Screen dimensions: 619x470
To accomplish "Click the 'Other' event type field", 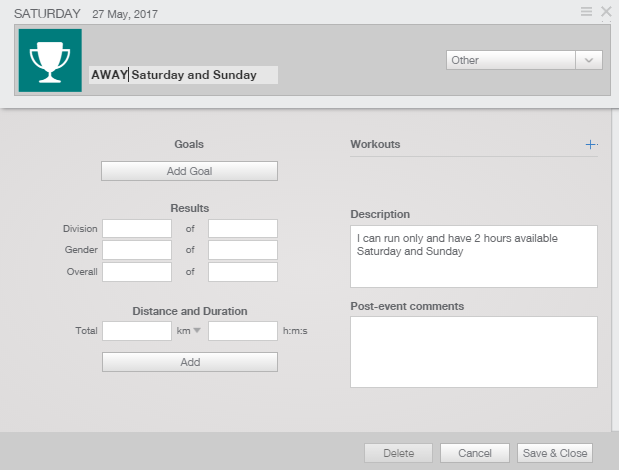I will 511,60.
